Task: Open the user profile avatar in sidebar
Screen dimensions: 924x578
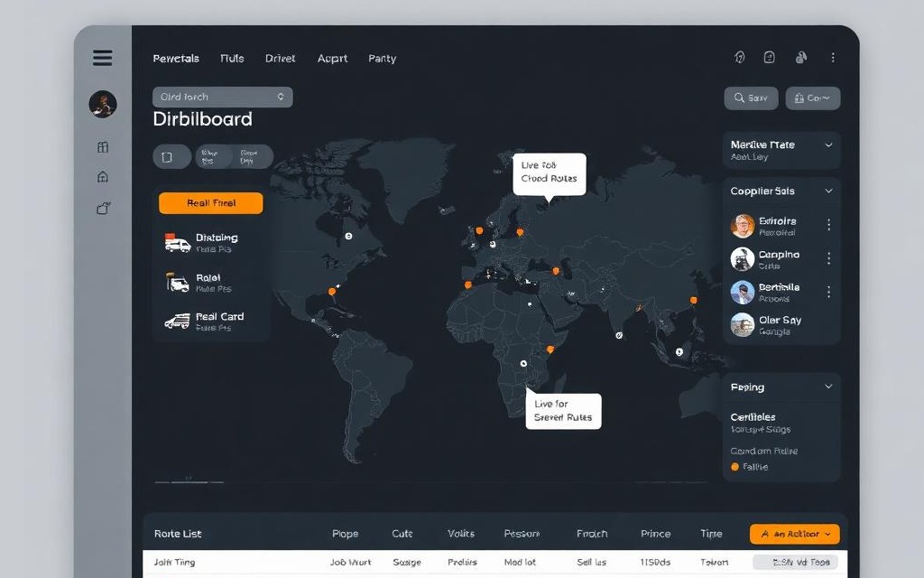Action: tap(103, 105)
